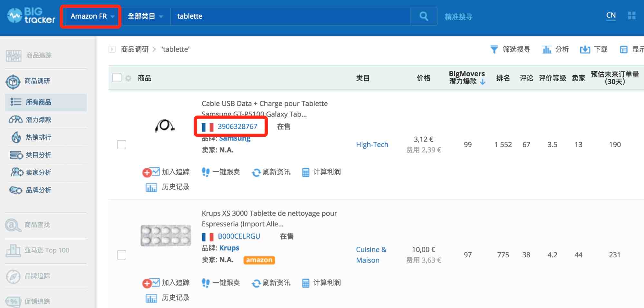Screen dimensions: 644x308
Task: Click the Krups tablet product thumbnail
Action: click(x=166, y=235)
